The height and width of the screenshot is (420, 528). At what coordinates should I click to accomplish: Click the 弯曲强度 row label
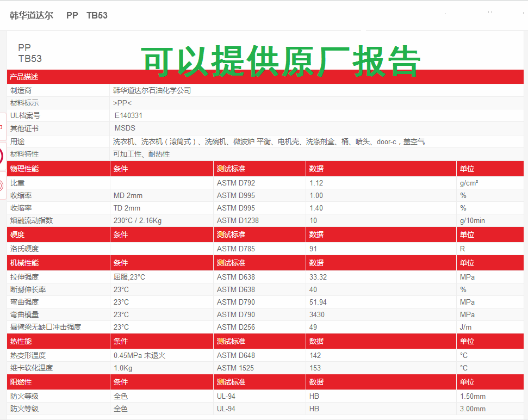(24, 302)
